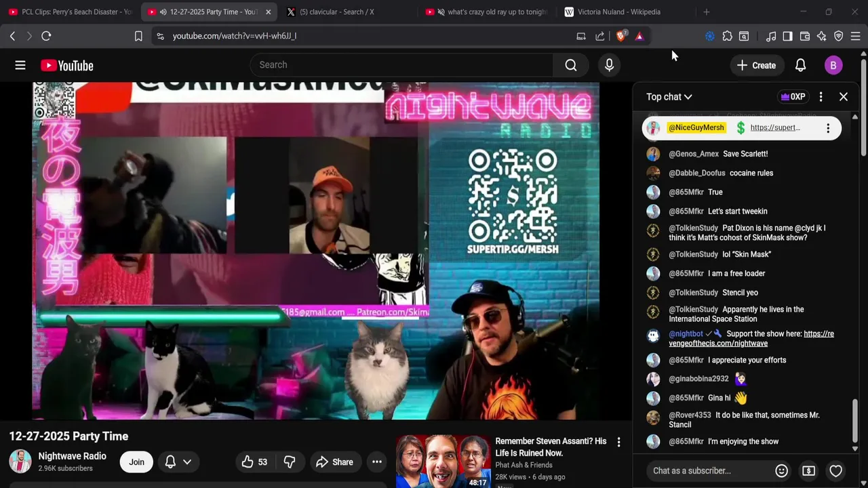Screen dimensions: 868x488
Task: Go back in browser history
Action: (12, 36)
